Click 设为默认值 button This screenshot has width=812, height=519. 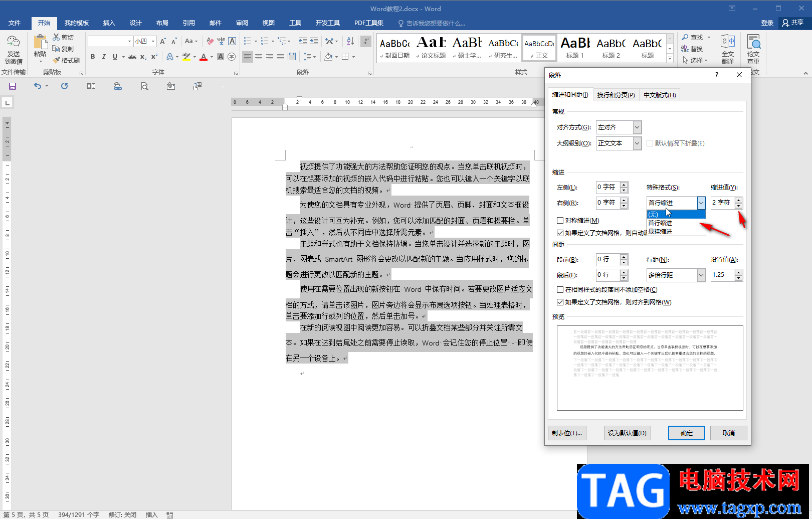(627, 433)
